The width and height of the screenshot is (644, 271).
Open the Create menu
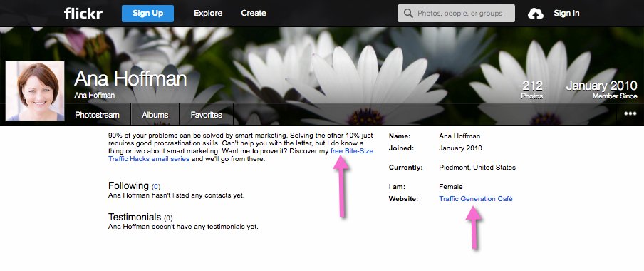pos(254,13)
